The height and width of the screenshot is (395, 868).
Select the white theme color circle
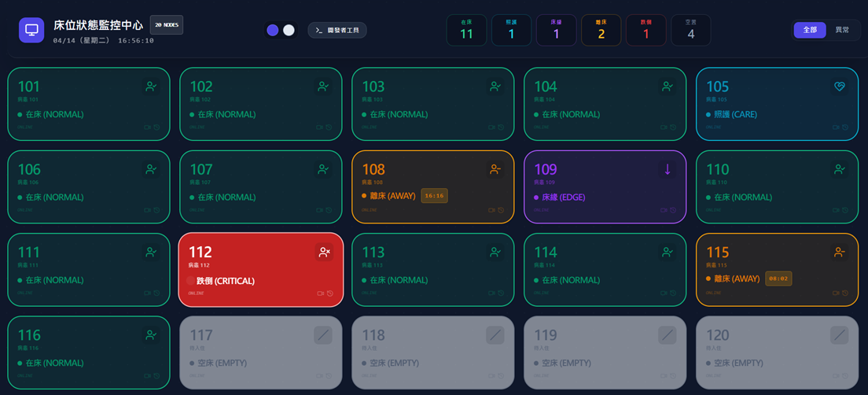click(289, 30)
